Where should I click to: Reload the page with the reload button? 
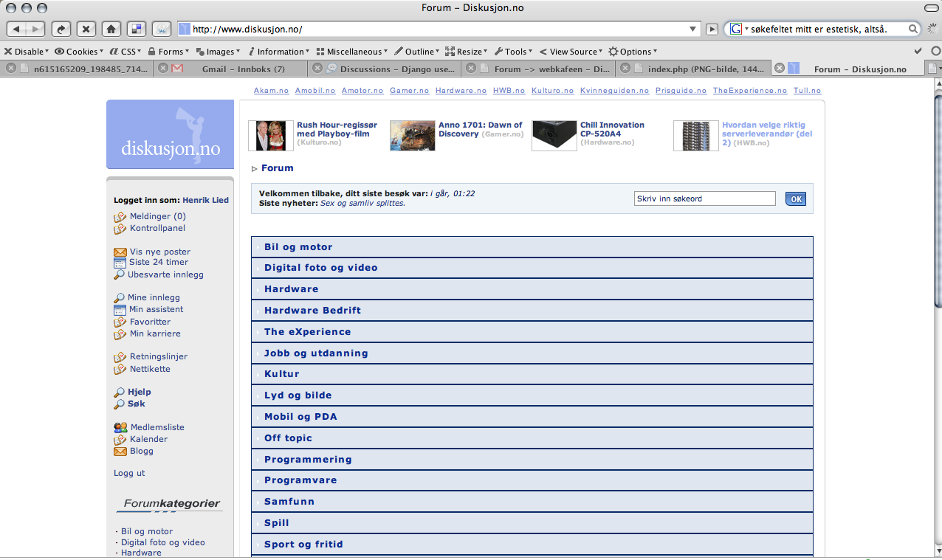coord(61,29)
